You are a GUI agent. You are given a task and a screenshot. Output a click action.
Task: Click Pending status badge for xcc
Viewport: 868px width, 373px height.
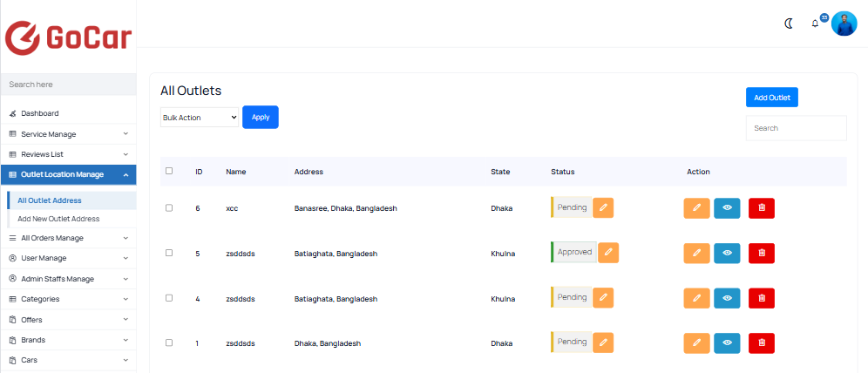(x=572, y=207)
